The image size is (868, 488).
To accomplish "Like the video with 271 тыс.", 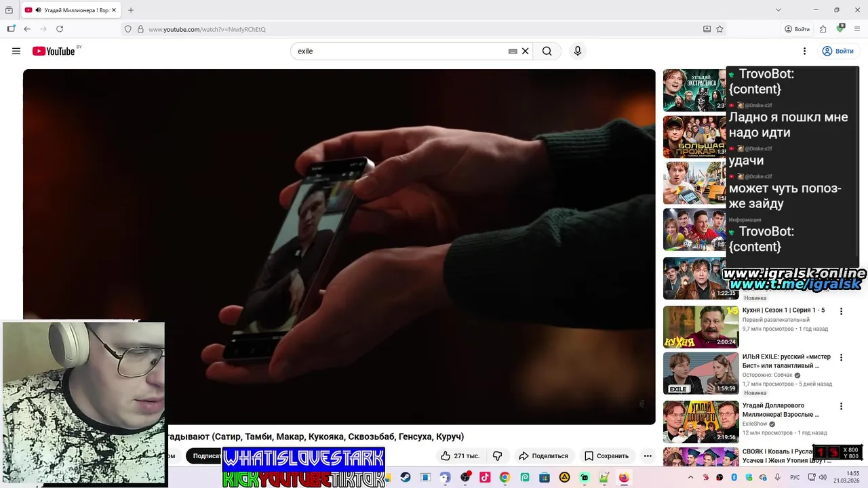I will (460, 455).
